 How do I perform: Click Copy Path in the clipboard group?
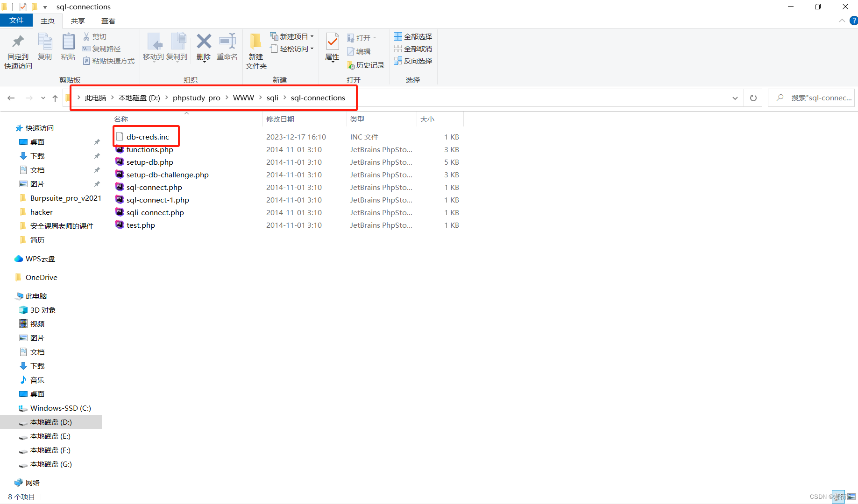[101, 49]
